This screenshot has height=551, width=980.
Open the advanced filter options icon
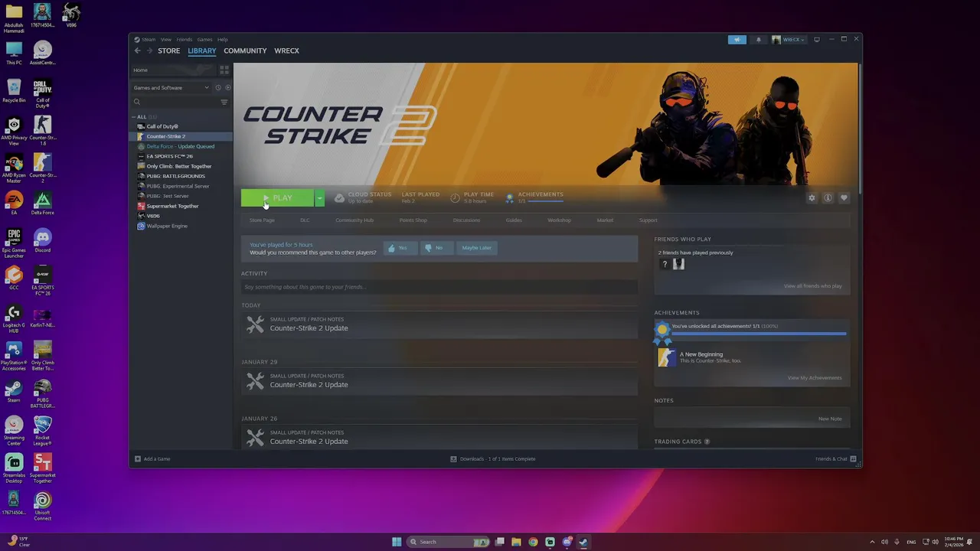pyautogui.click(x=224, y=102)
